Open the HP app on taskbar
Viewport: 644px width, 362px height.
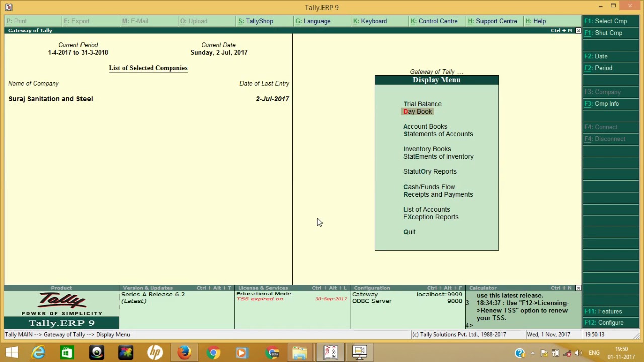[155, 353]
